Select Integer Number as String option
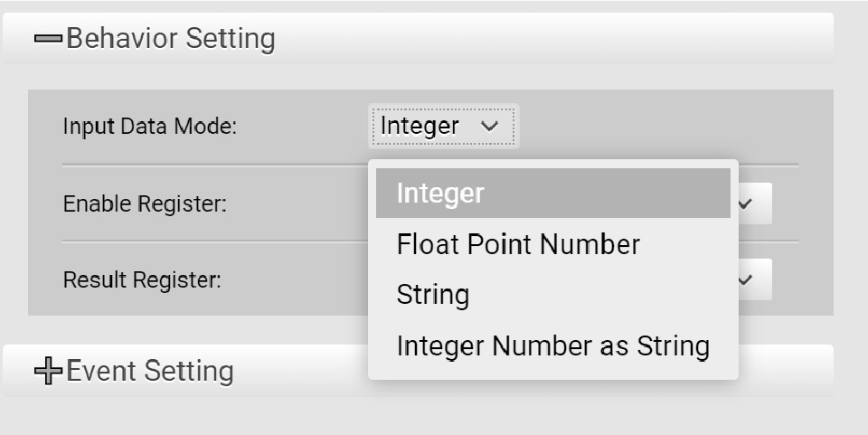Image resolution: width=868 pixels, height=435 pixels. point(552,345)
